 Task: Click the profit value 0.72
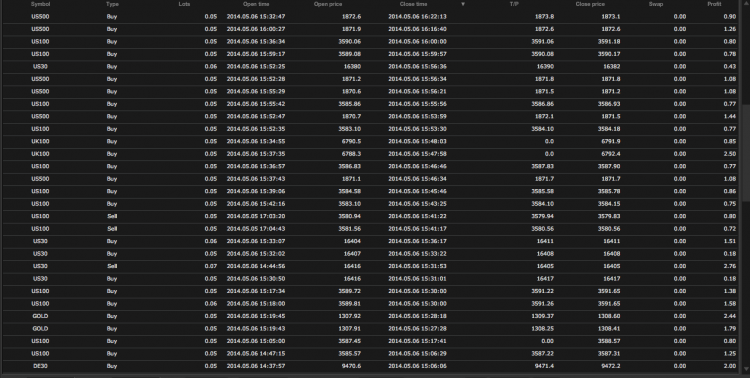point(729,229)
